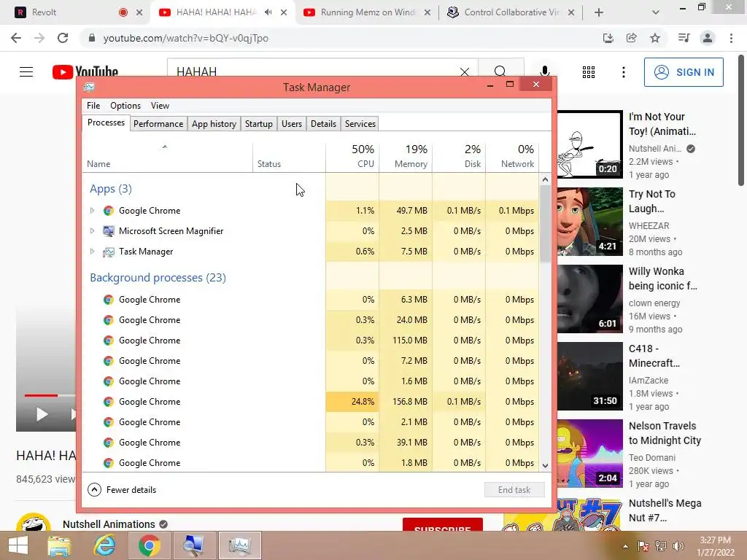Image resolution: width=747 pixels, height=560 pixels.
Task: Open the Chrome three-dot menu
Action: 731,38
